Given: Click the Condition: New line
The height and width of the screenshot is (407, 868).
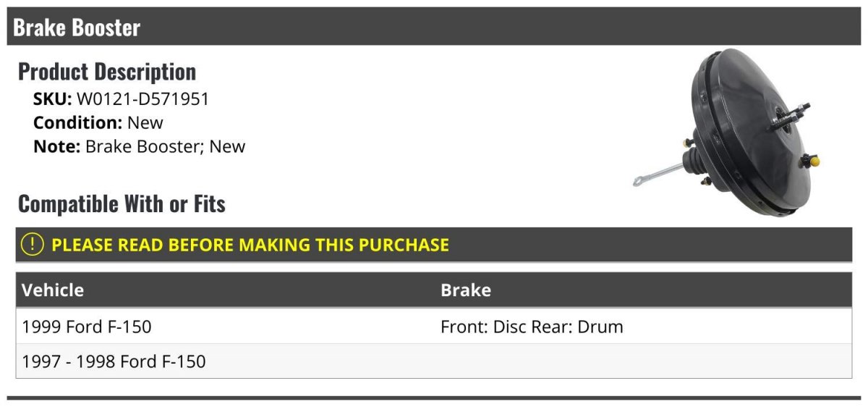Looking at the screenshot, I should (x=98, y=122).
